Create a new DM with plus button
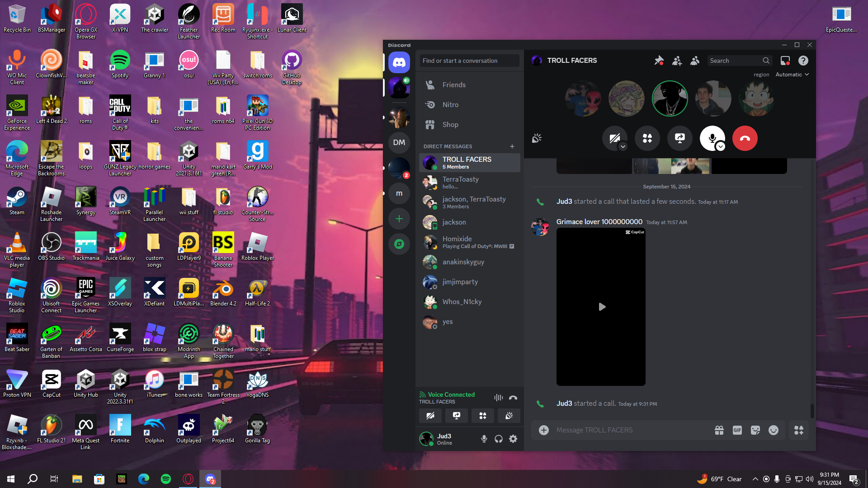This screenshot has width=868, height=488. [512, 146]
